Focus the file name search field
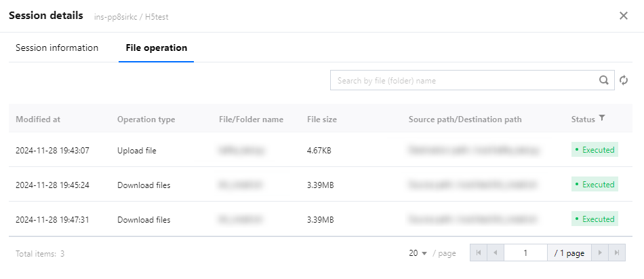 pos(464,80)
